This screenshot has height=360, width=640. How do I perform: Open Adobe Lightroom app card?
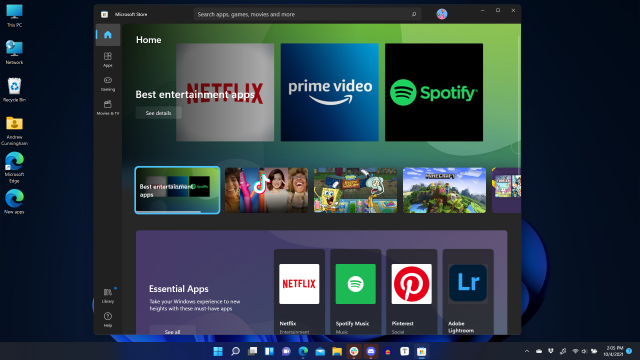click(468, 292)
